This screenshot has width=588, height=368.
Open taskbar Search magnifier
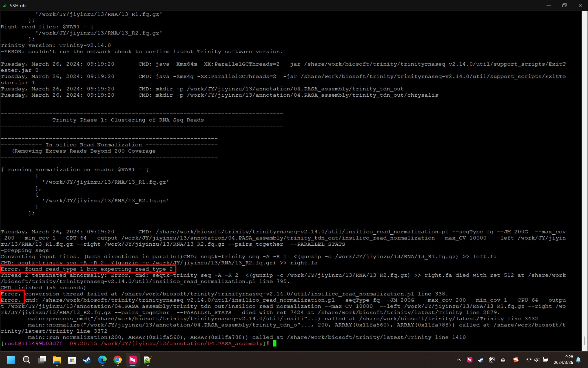coord(26,359)
